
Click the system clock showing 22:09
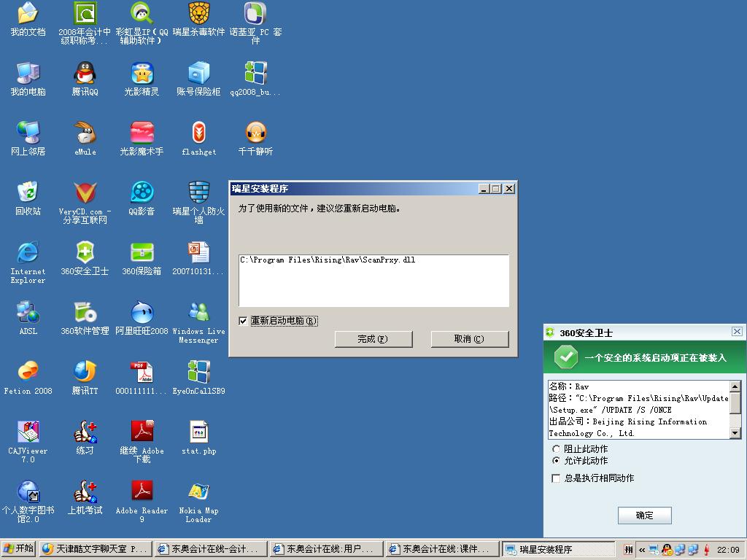(x=729, y=550)
